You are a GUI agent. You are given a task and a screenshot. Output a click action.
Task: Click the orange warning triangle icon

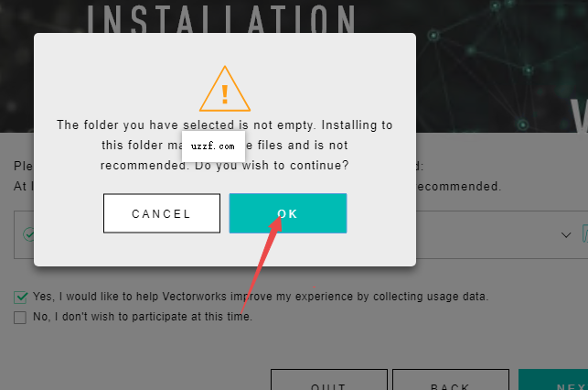[x=225, y=90]
